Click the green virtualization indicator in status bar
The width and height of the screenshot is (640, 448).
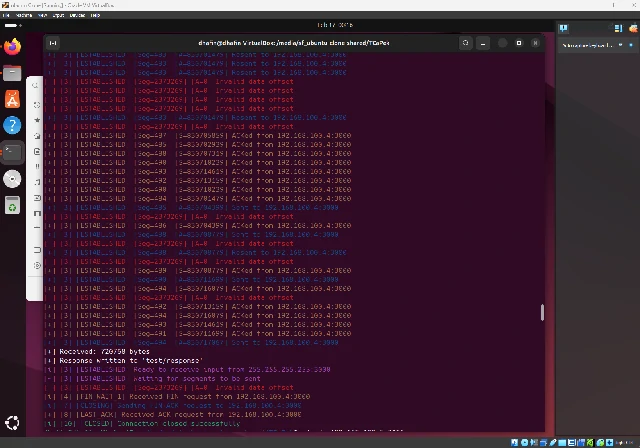tap(590, 442)
